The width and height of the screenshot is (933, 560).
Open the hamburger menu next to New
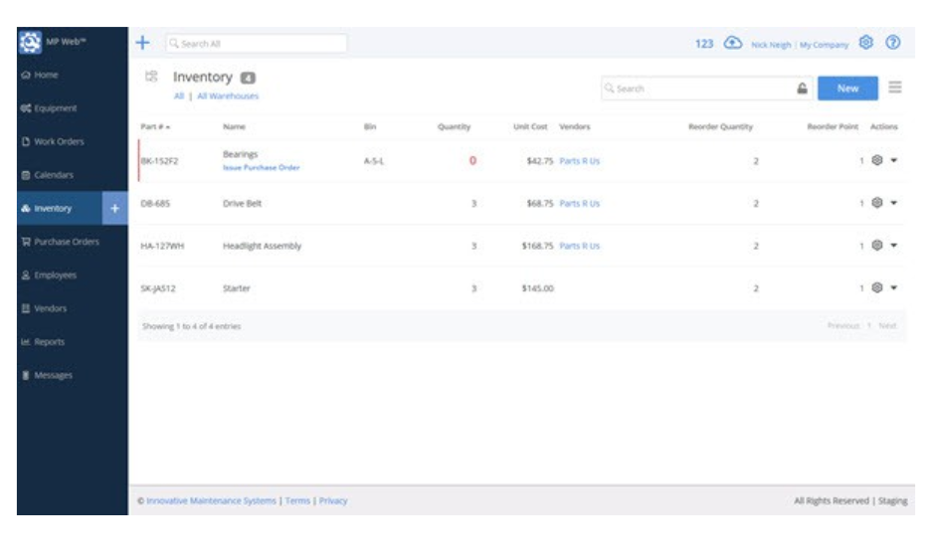(x=895, y=88)
